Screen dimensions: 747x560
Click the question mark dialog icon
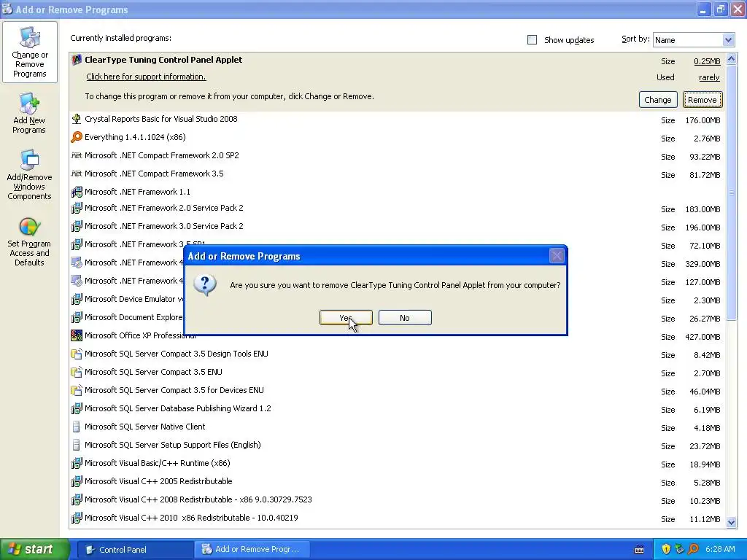(x=205, y=285)
